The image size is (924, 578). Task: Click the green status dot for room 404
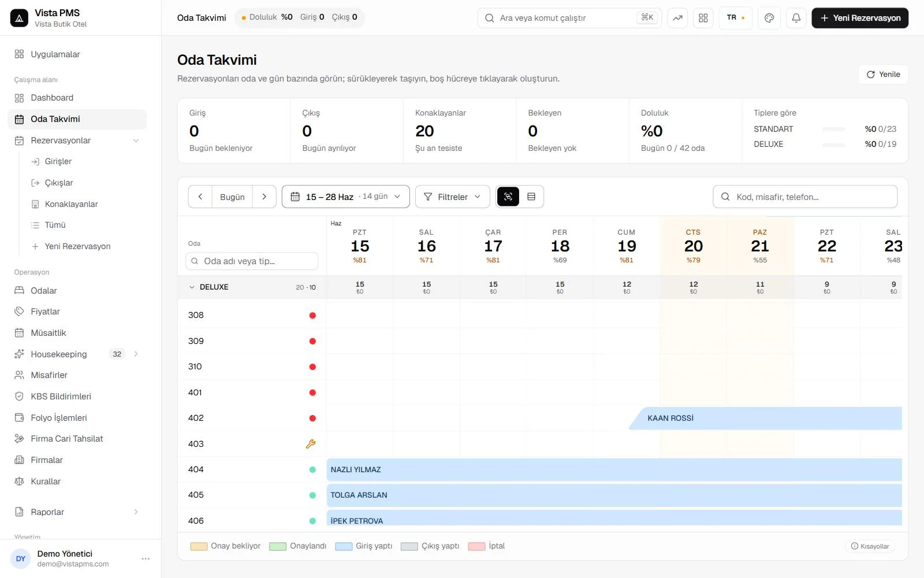(312, 470)
